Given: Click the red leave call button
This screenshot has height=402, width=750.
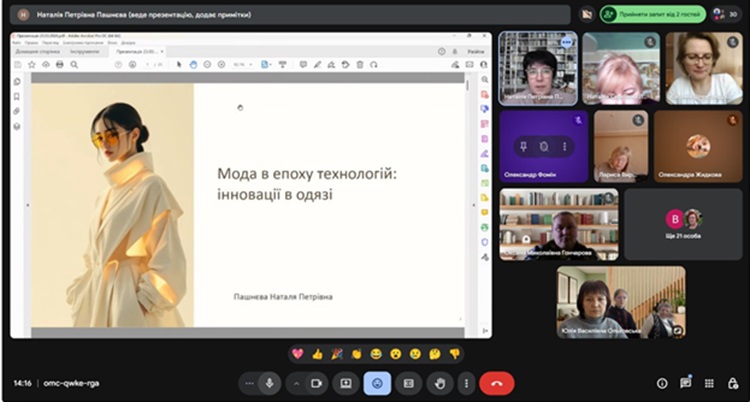Looking at the screenshot, I should 497,383.
